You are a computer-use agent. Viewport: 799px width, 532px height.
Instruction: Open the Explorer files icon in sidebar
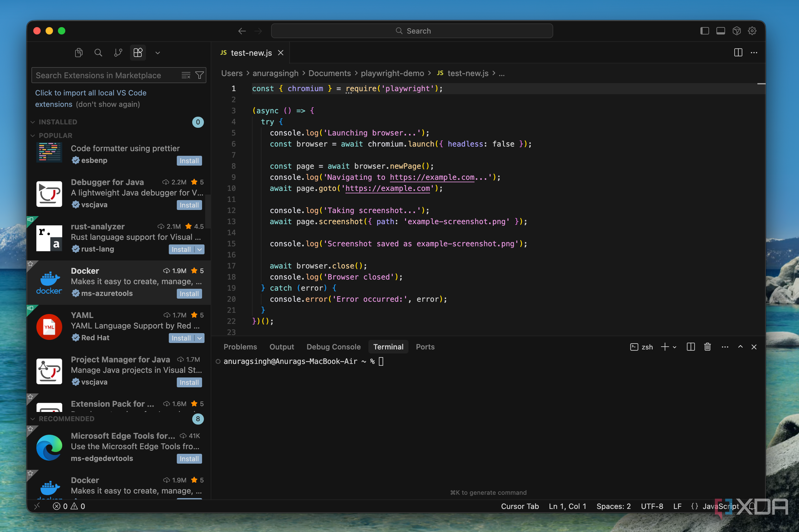point(79,53)
